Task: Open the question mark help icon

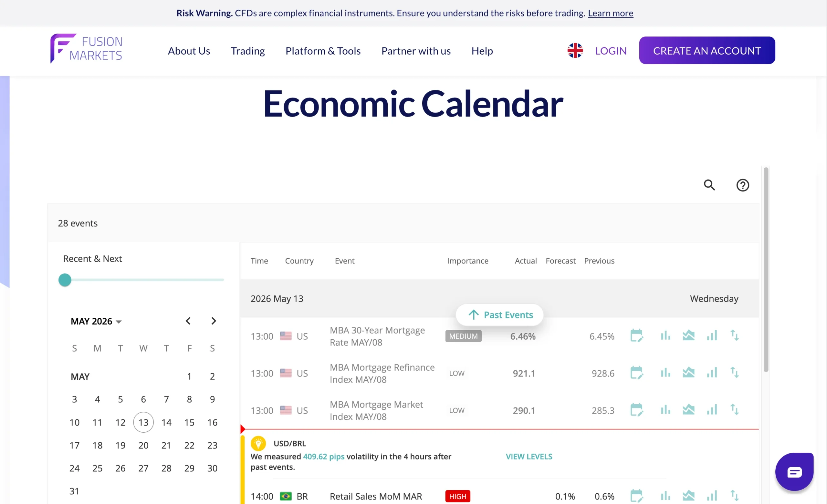Action: click(x=742, y=185)
